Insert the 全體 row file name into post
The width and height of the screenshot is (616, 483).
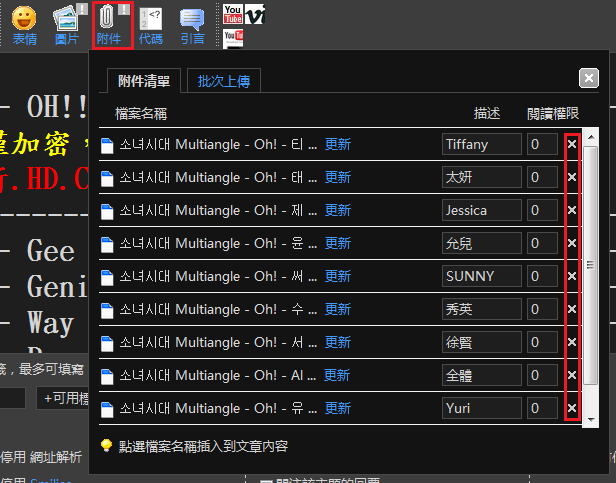pyautogui.click(x=218, y=375)
